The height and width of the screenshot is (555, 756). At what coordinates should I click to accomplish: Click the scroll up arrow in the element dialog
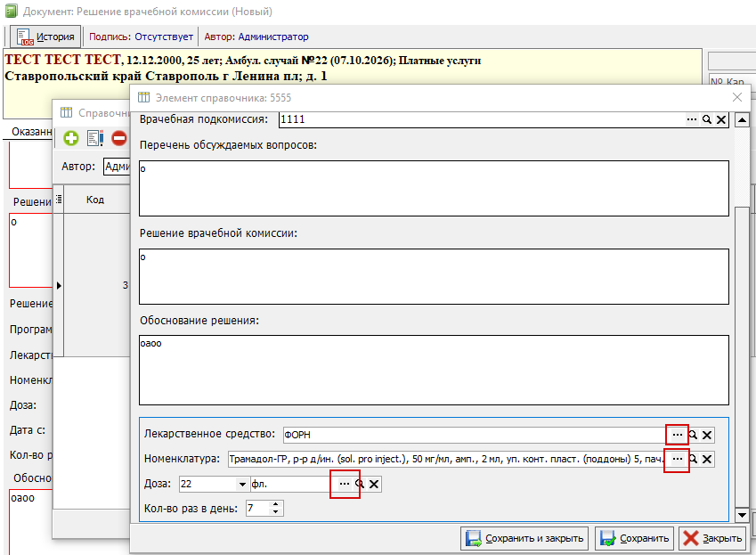pos(742,120)
